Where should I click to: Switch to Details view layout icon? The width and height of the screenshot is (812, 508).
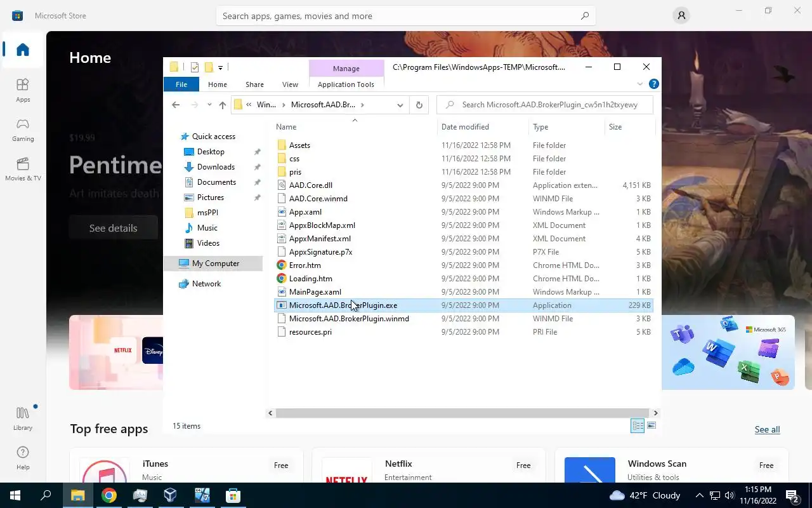[x=638, y=425]
